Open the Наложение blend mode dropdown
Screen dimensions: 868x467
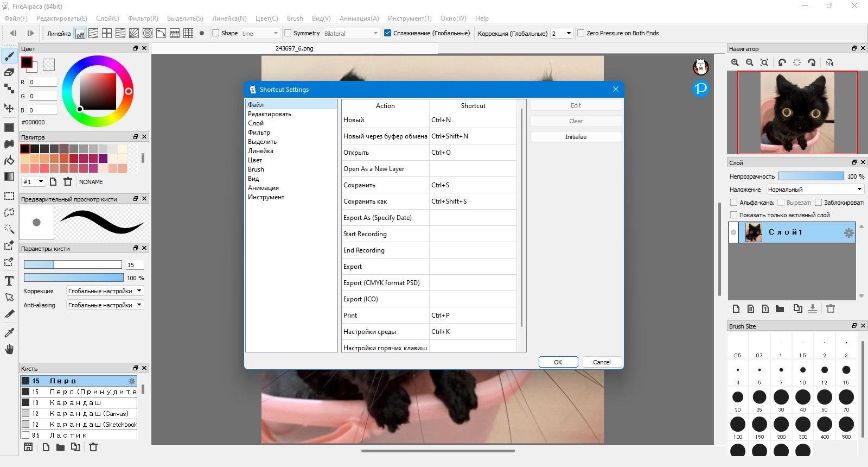[x=815, y=190]
